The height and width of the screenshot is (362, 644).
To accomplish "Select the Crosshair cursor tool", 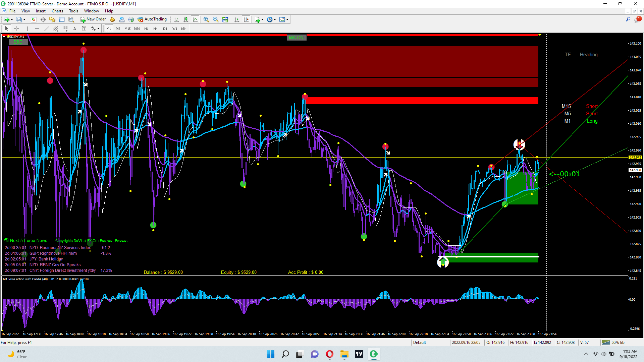I will tap(16, 28).
